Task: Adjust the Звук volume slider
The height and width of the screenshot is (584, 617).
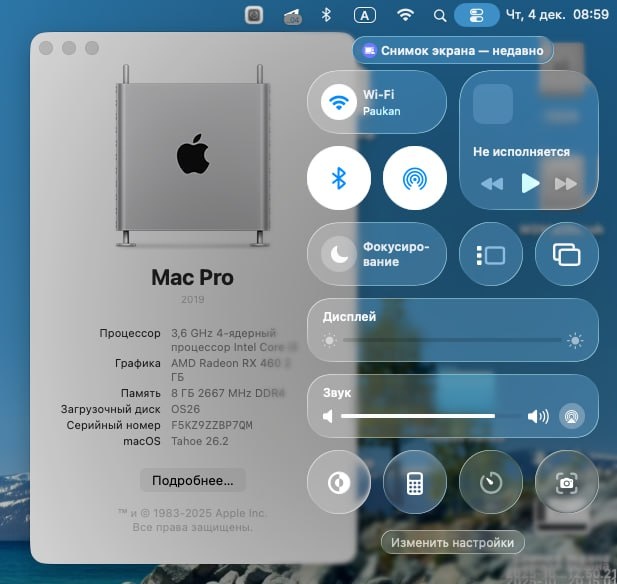Action: click(x=430, y=416)
